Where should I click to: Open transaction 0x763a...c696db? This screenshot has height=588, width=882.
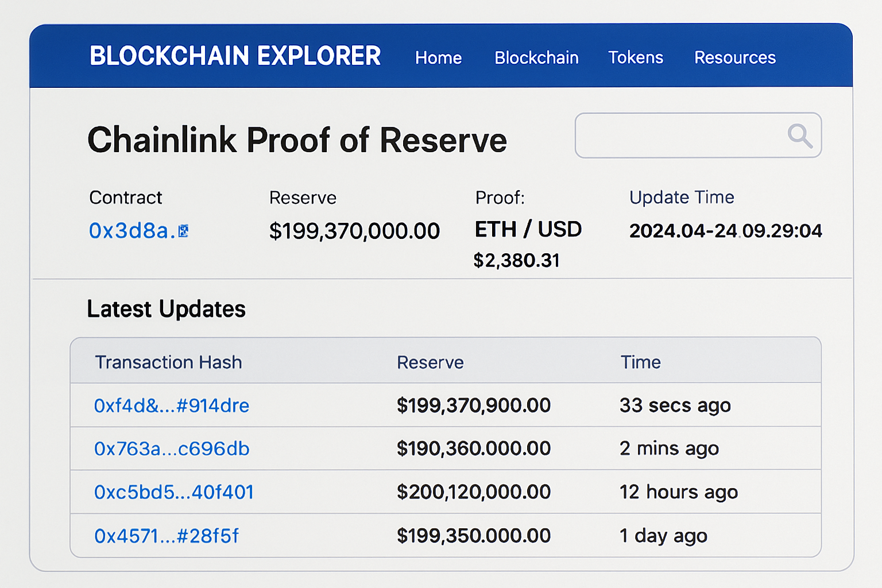click(x=172, y=449)
